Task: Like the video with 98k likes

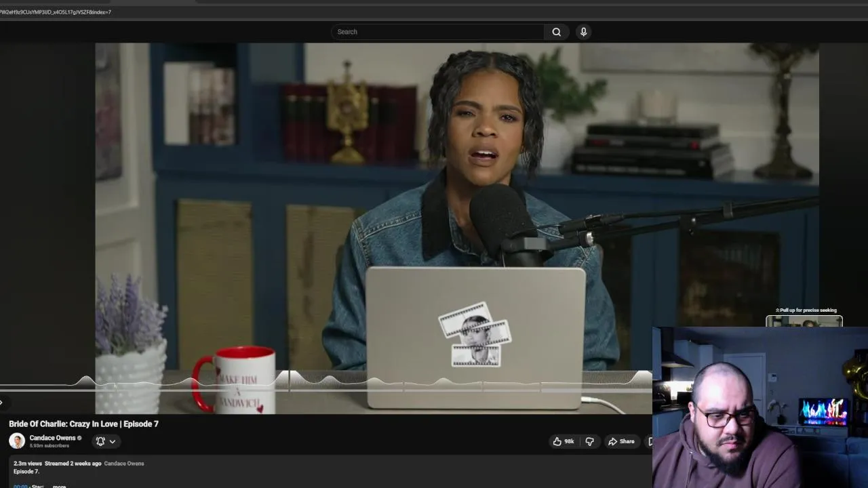Action: click(564, 441)
